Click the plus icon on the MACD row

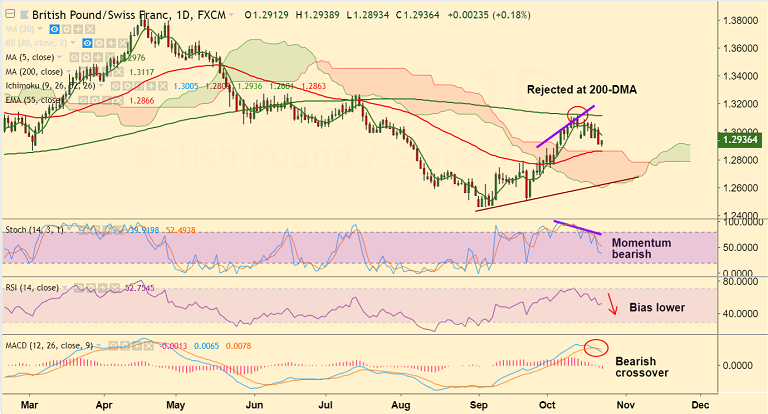(137, 346)
